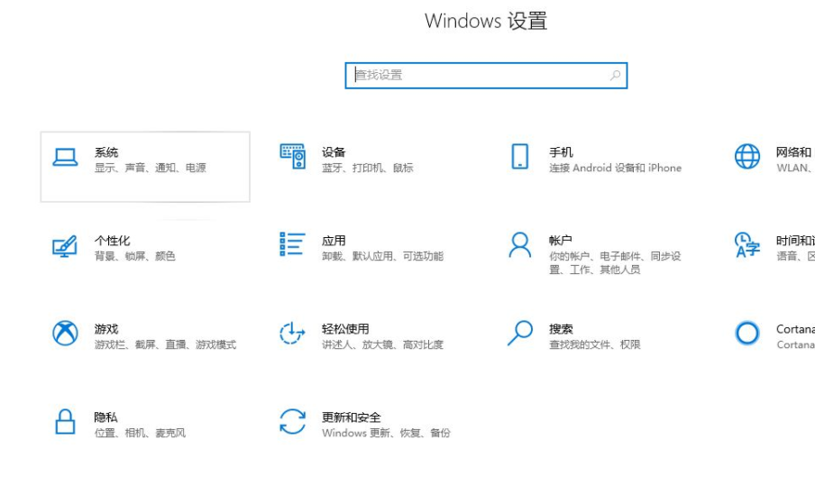Click the Cortana circle icon

pyautogui.click(x=746, y=333)
